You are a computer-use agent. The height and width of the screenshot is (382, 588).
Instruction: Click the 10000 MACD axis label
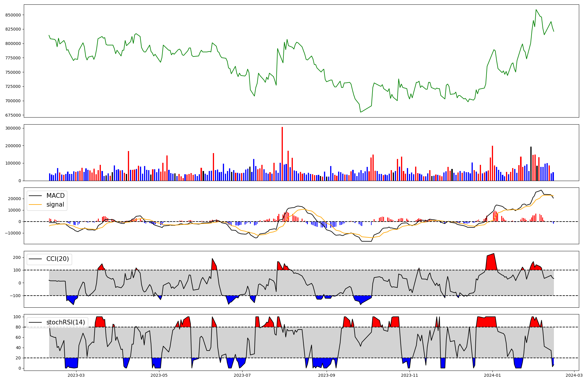pyautogui.click(x=14, y=210)
